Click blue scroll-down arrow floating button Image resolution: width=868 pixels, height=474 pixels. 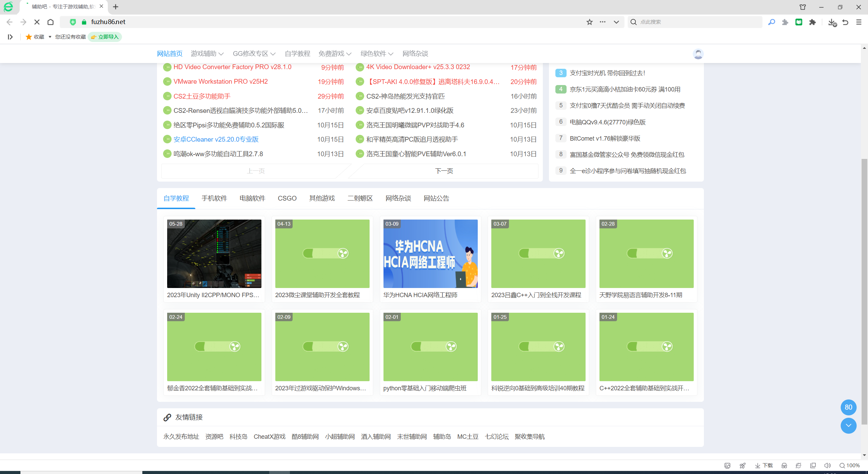(x=848, y=426)
